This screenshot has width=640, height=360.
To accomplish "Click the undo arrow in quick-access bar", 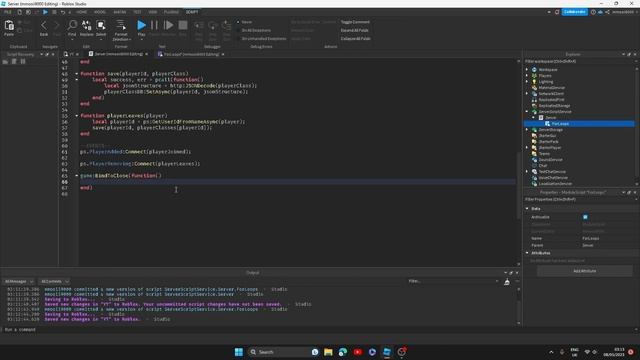I will pyautogui.click(x=62, y=12).
